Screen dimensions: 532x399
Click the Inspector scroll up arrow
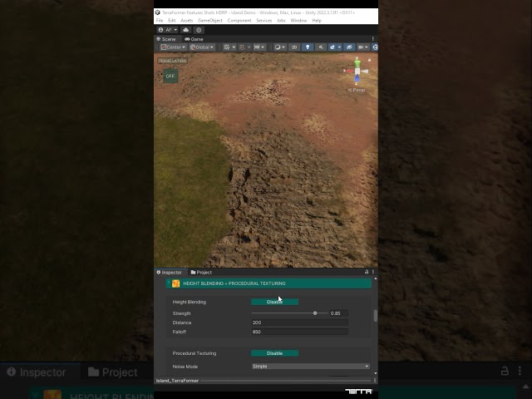point(375,279)
